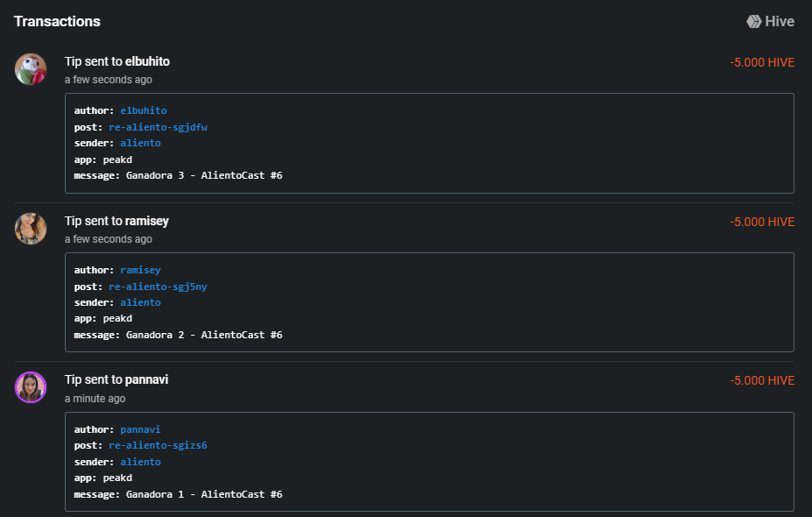Open author link ramisey

(x=140, y=270)
